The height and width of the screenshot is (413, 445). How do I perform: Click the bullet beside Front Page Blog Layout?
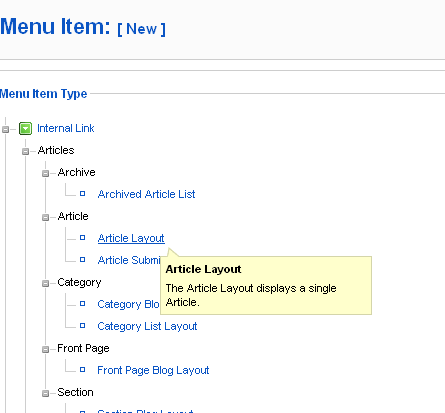tap(82, 369)
